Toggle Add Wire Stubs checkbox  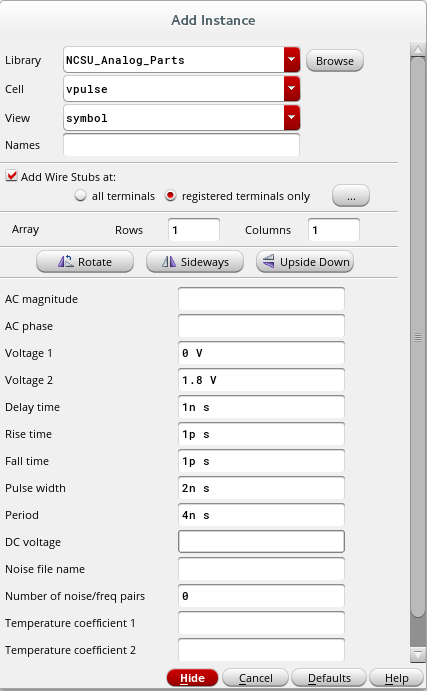coord(11,176)
